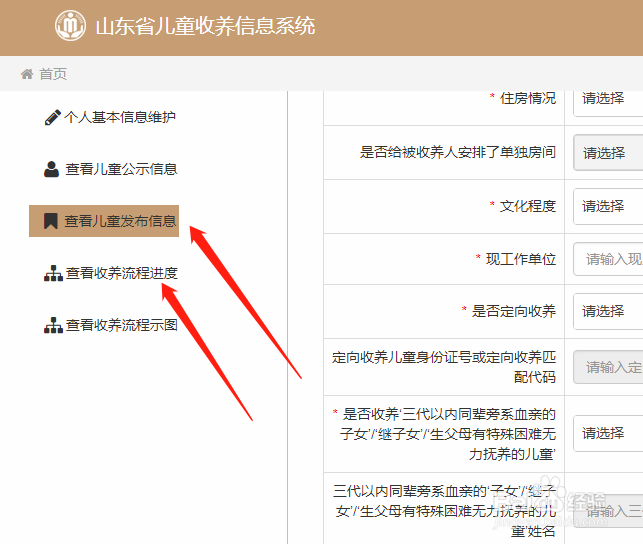This screenshot has height=544, width=643.
Task: Open the 是否定向收养 dropdown
Action: (x=608, y=311)
